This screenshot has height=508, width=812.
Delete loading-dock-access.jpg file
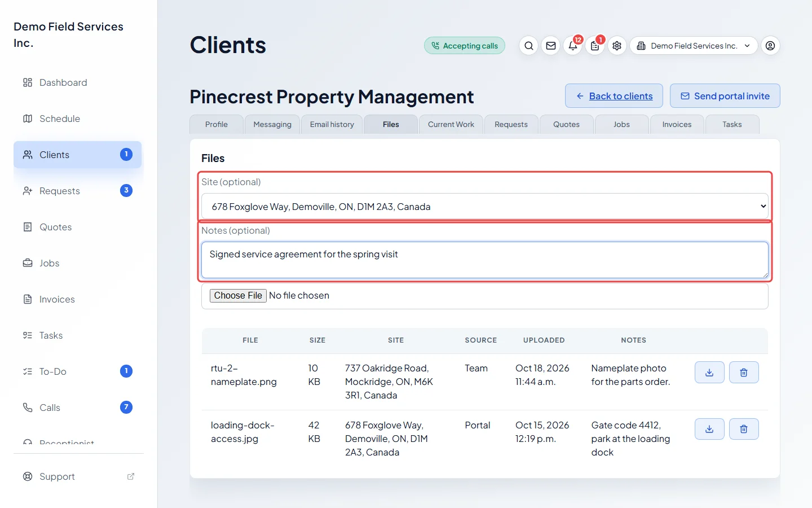tap(744, 430)
